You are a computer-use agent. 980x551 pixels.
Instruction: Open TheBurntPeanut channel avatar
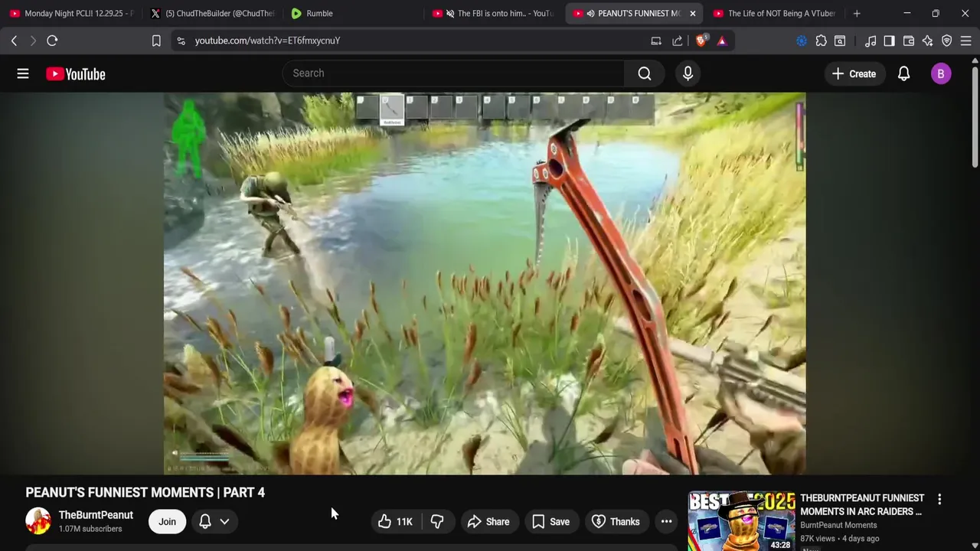coord(38,521)
